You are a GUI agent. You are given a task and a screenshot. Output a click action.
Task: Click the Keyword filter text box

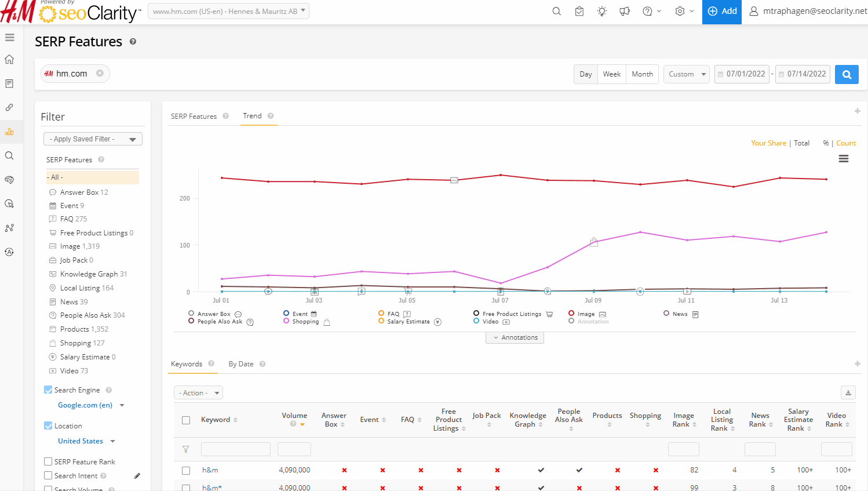[236, 449]
